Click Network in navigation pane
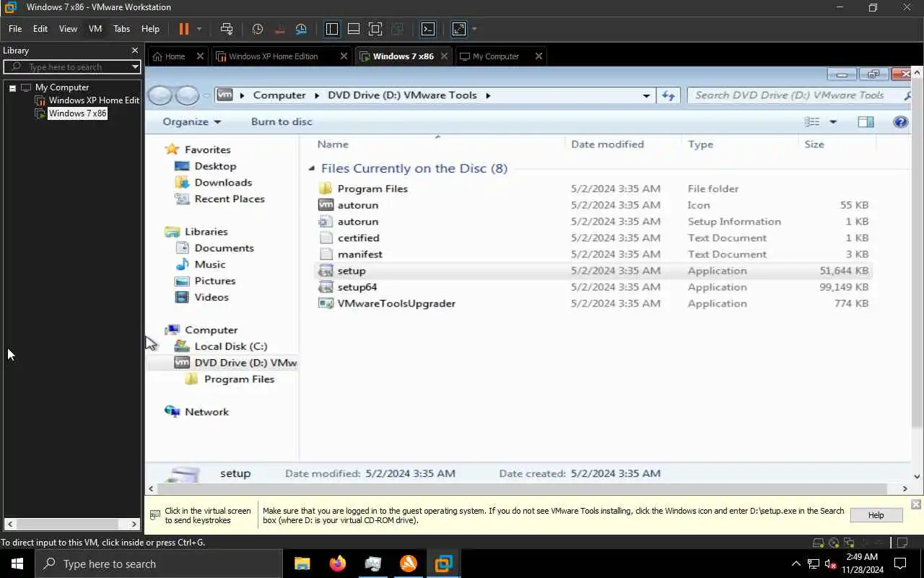 [x=206, y=412]
